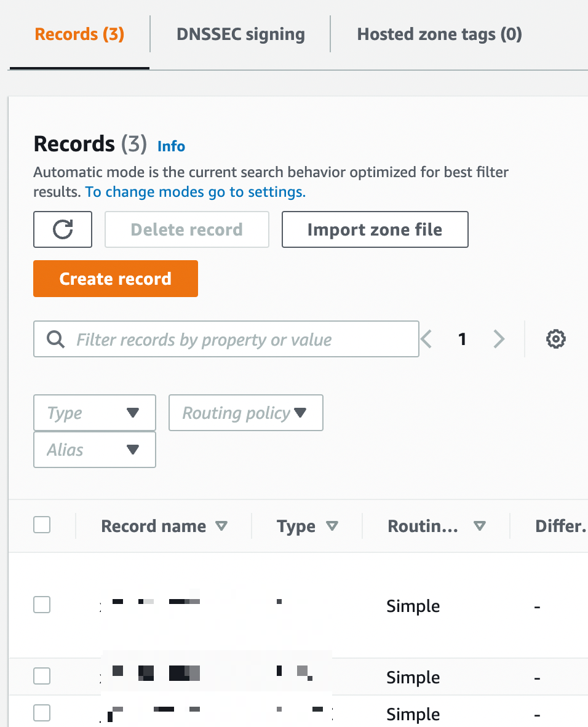
Task: Check the second record row checkbox
Action: pyautogui.click(x=42, y=676)
